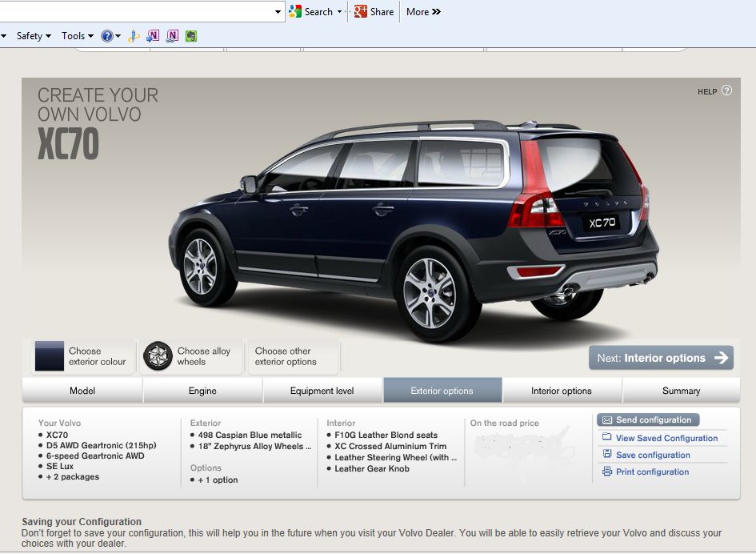The image size is (756, 554).
Task: Select the Exterior options tab
Action: click(442, 391)
